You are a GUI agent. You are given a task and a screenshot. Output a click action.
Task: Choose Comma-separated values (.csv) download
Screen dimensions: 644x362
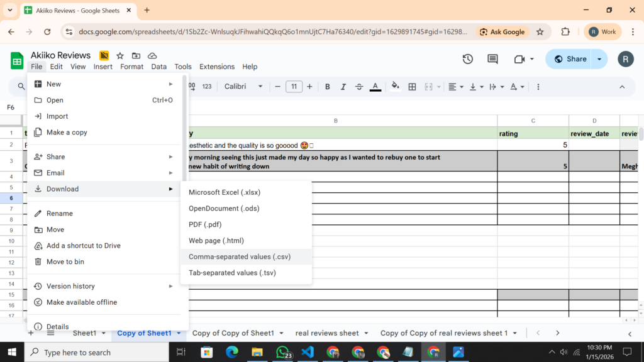239,256
